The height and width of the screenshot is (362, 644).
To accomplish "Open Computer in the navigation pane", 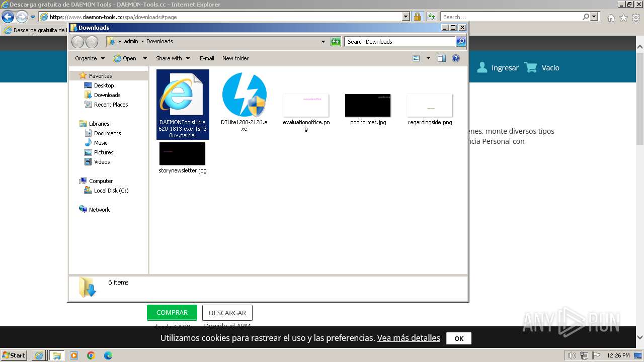I will point(101,181).
